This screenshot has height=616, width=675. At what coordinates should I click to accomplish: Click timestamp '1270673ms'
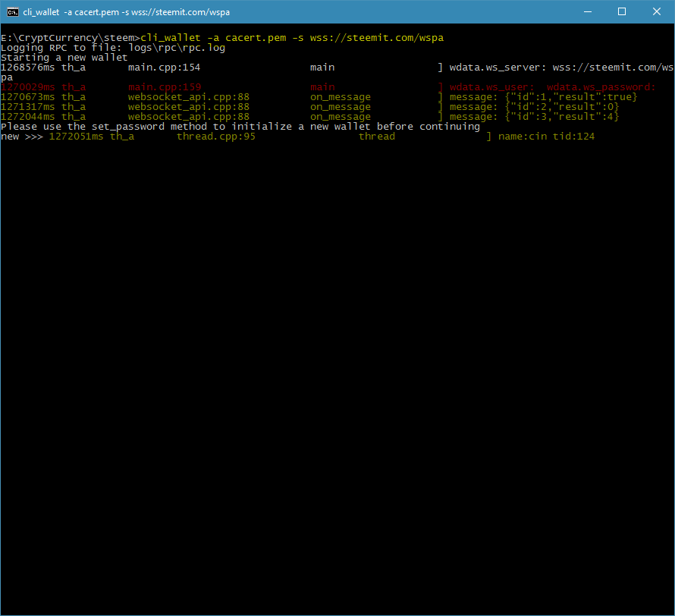click(27, 97)
